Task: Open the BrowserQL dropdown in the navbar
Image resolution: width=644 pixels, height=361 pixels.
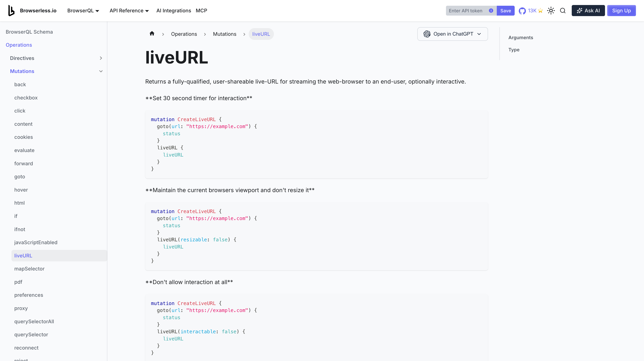Action: [83, 11]
